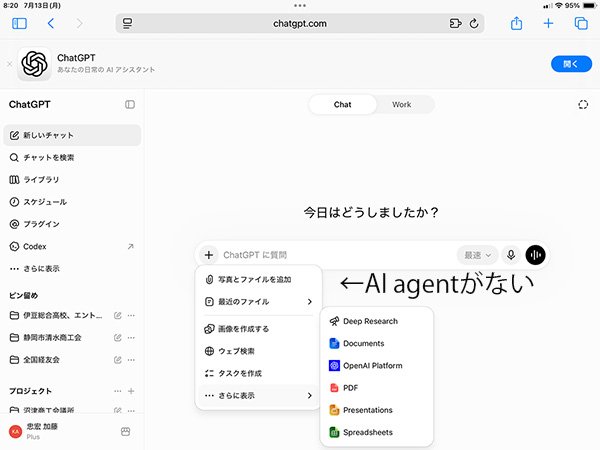
Task: Open プロジェクト section options menu
Action: pyautogui.click(x=118, y=391)
